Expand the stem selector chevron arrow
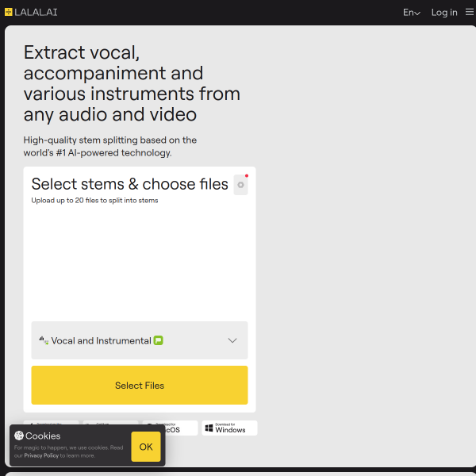 pyautogui.click(x=232, y=340)
